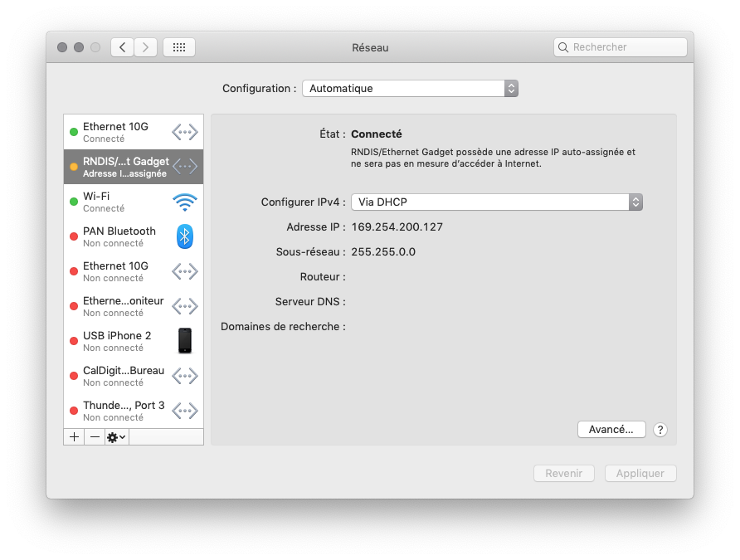Click the Connecté status text
The image size is (740, 560).
click(x=376, y=134)
